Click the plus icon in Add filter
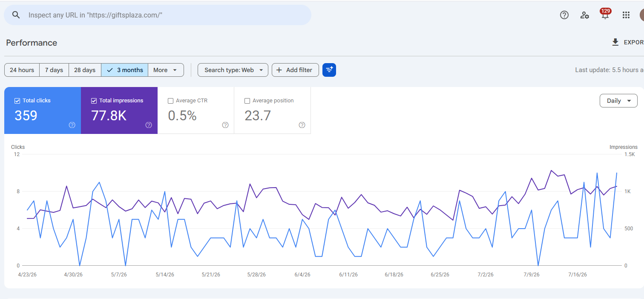The image size is (644, 299). click(x=279, y=70)
